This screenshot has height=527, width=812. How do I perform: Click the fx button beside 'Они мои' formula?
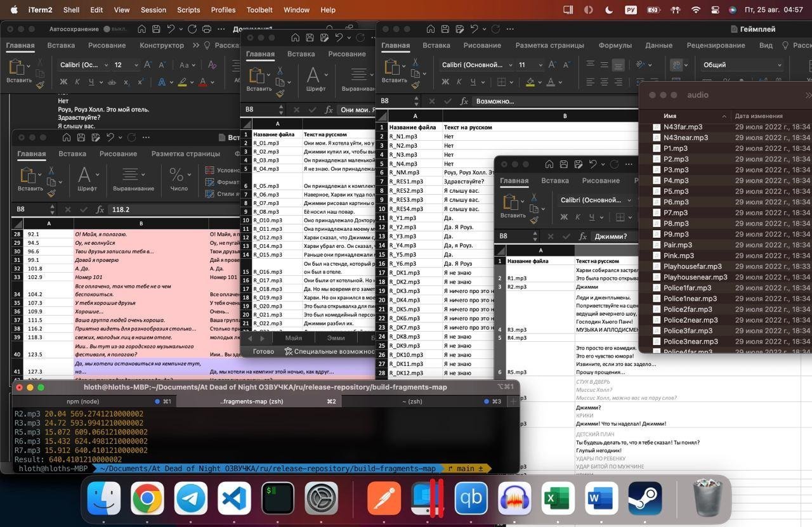point(329,110)
